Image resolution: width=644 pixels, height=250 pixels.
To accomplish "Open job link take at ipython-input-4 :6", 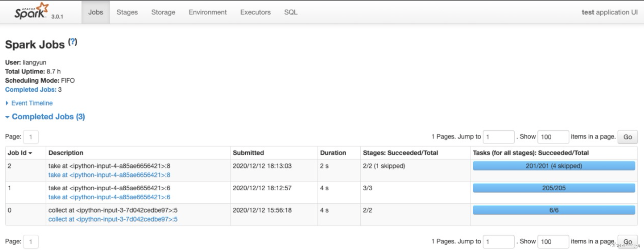I will coord(109,197).
